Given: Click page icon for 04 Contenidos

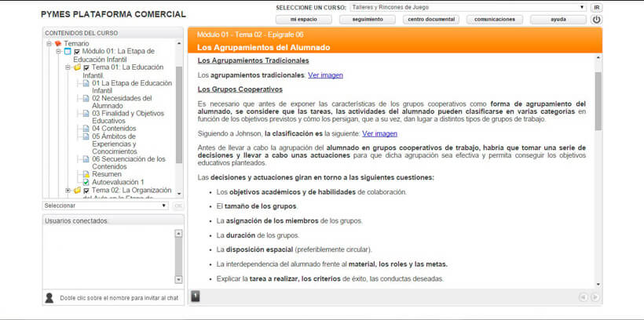Looking at the screenshot, I should [86, 129].
